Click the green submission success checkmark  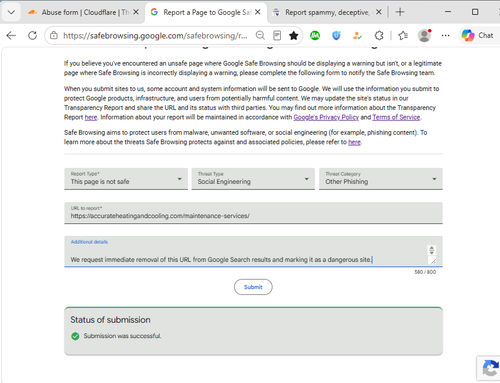(x=75, y=336)
